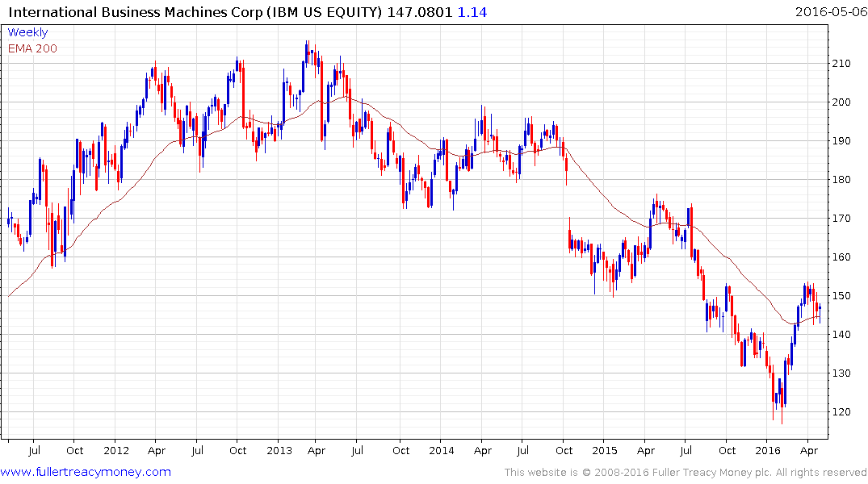Click the 'IBM US EQUITY' ticker text
The height and width of the screenshot is (484, 868).
coord(325,12)
